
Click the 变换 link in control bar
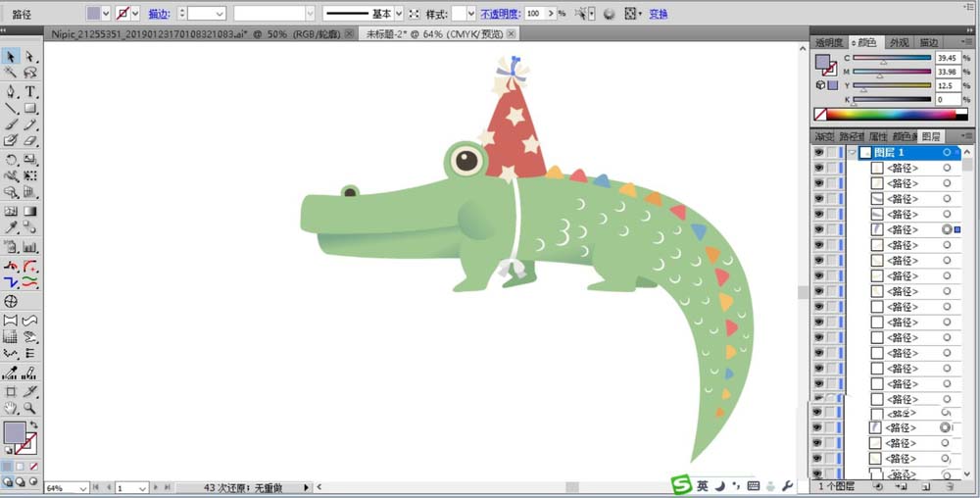tap(659, 15)
